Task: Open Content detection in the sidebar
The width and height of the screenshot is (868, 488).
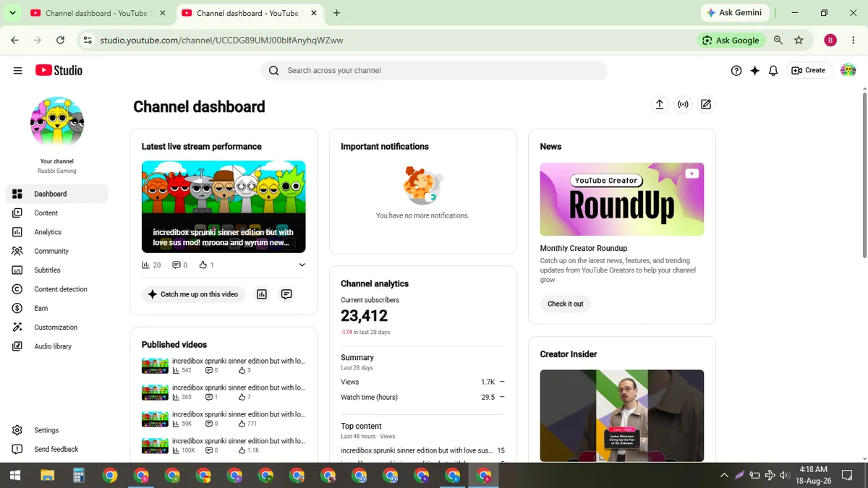Action: (x=57, y=289)
